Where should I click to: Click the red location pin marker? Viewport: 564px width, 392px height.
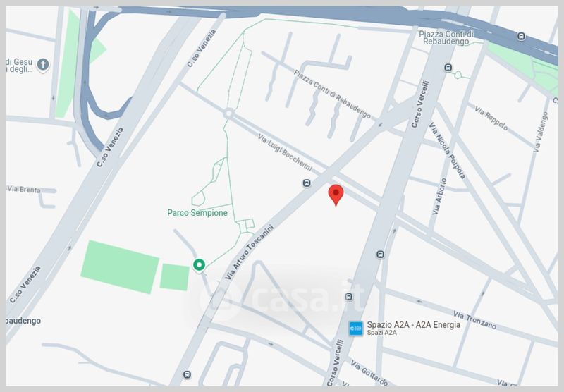(336, 195)
